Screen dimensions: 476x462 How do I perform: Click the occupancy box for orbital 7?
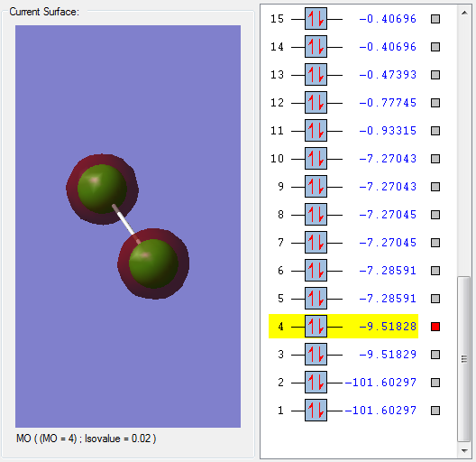click(x=316, y=243)
